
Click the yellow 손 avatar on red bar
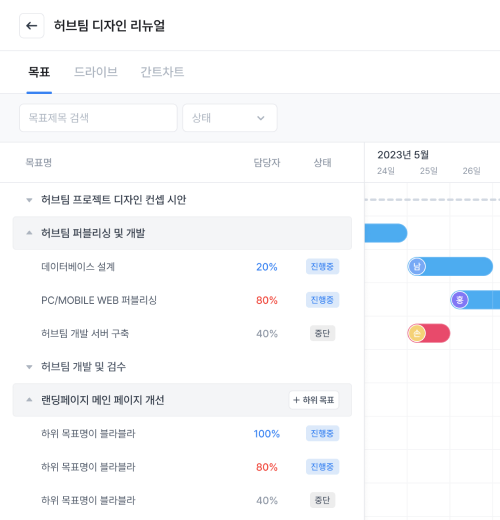pos(417,333)
